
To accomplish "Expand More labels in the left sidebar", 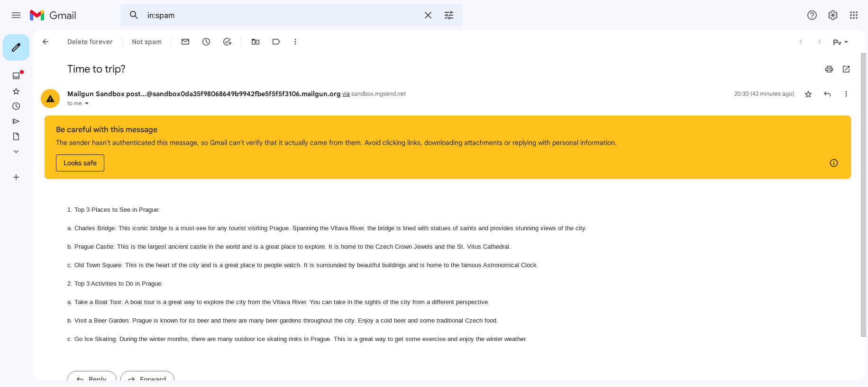I will pos(16,152).
